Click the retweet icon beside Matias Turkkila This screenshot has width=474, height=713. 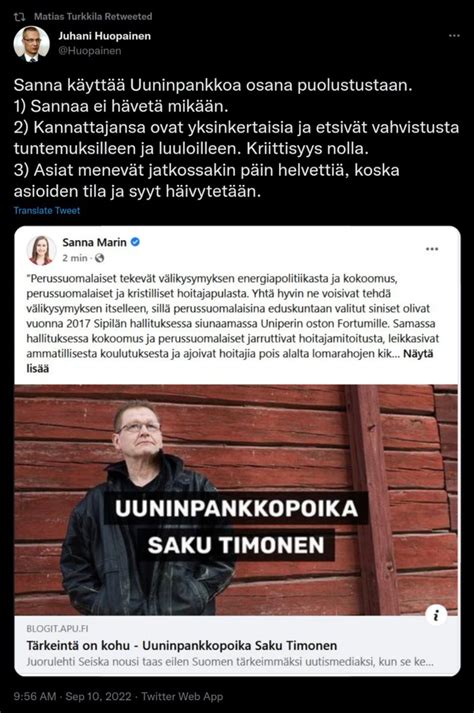tap(19, 17)
